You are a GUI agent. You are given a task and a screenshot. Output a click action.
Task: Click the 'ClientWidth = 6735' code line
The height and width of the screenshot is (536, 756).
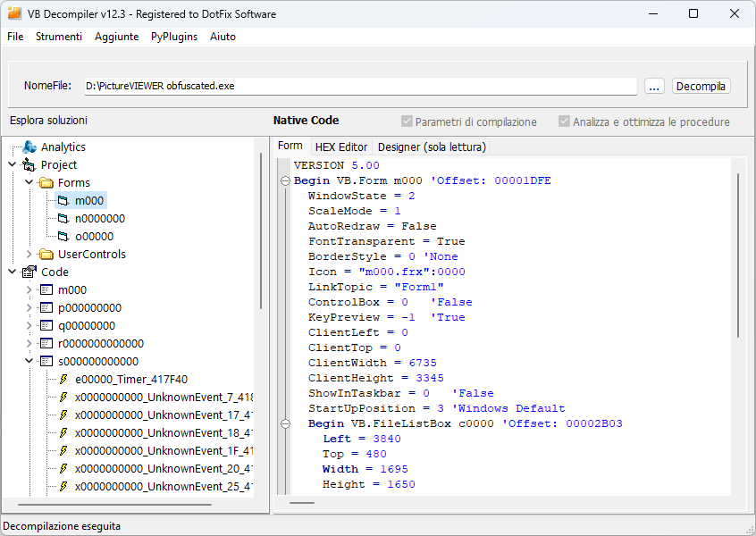pyautogui.click(x=373, y=363)
